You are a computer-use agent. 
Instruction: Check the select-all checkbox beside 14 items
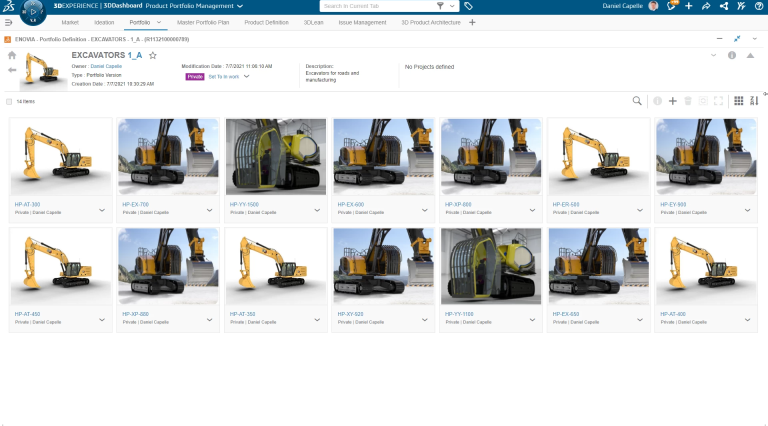pos(10,102)
